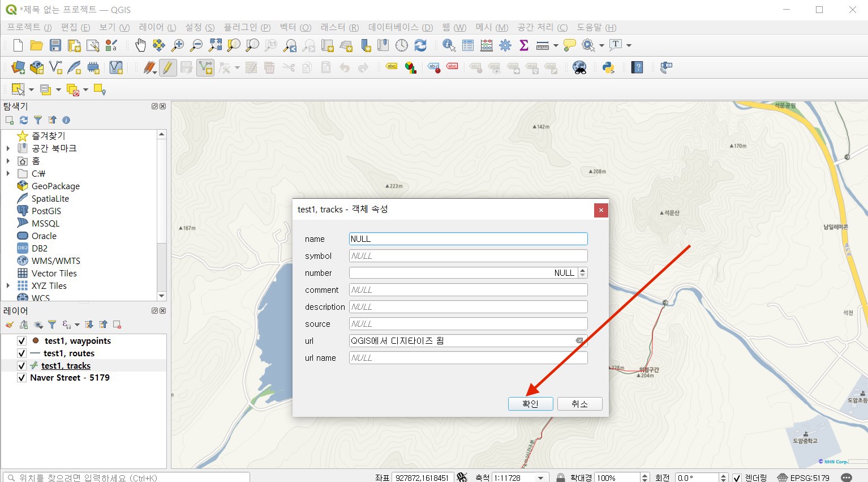Toggle visibility of test1, waypoints layer
This screenshot has width=868, height=482.
[x=22, y=341]
